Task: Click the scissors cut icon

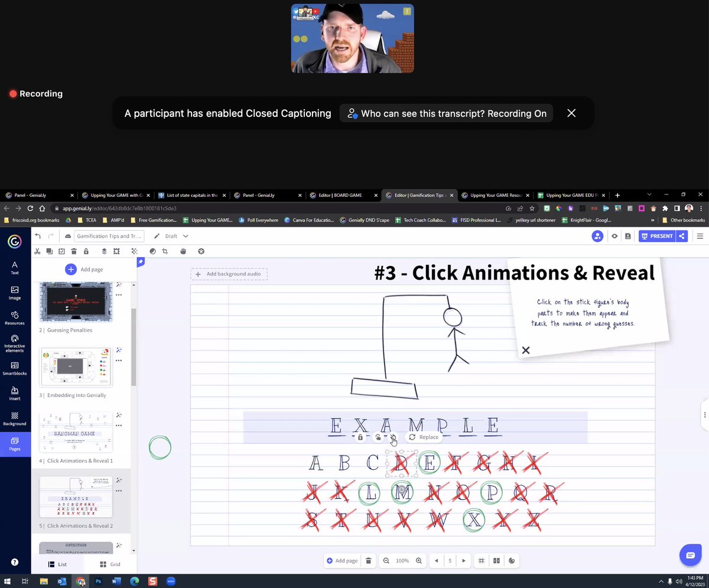Action: coord(37,251)
